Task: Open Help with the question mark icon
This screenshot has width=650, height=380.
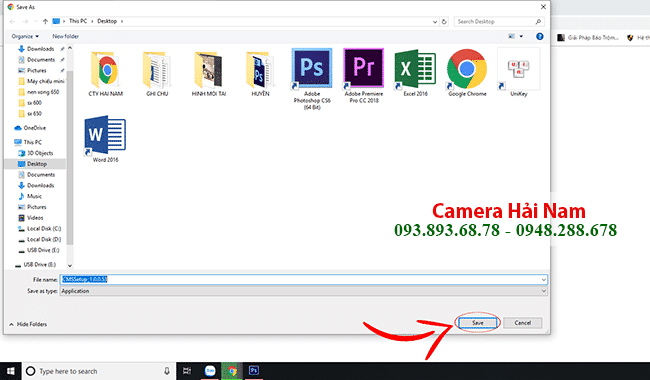Action: pyautogui.click(x=539, y=36)
